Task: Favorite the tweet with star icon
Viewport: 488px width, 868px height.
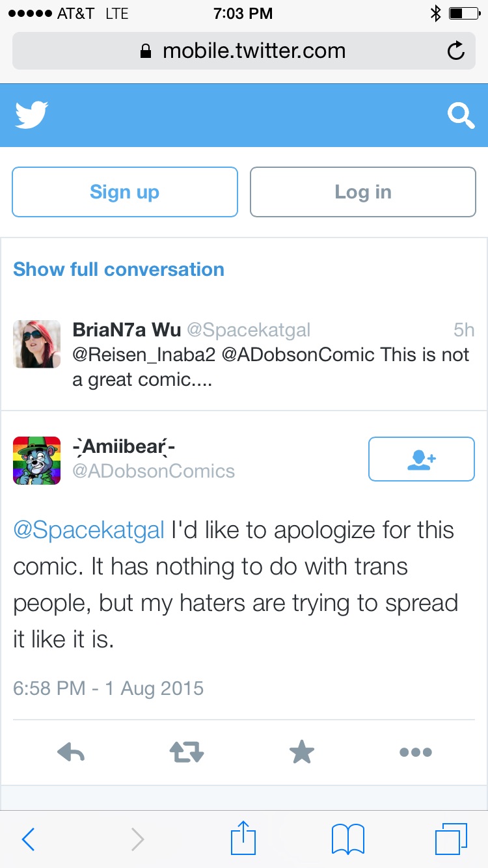Action: point(302,752)
